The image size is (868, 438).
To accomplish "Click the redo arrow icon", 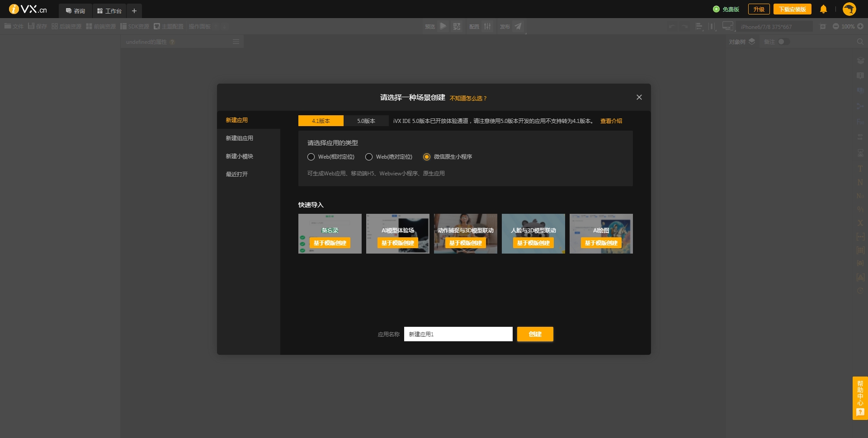I will point(685,27).
